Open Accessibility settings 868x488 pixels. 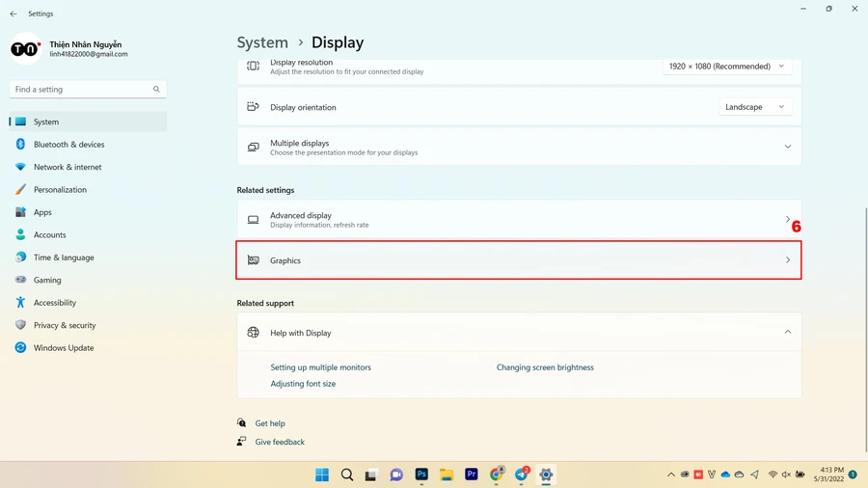coord(88,303)
